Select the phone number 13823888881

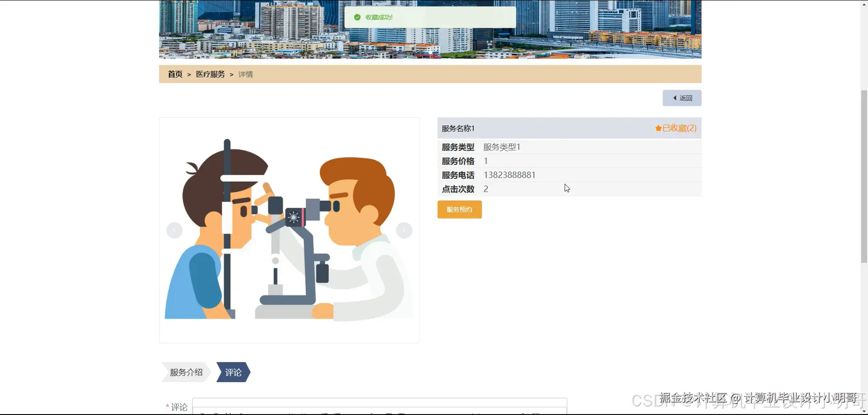click(509, 175)
